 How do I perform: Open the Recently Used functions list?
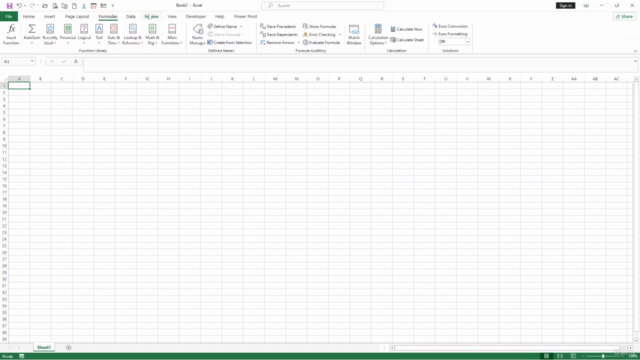point(50,34)
